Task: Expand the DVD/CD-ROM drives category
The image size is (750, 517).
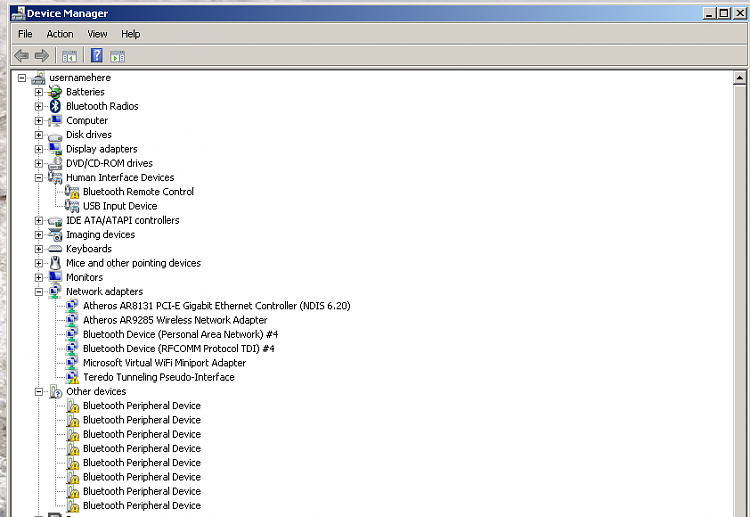Action: click(x=39, y=164)
